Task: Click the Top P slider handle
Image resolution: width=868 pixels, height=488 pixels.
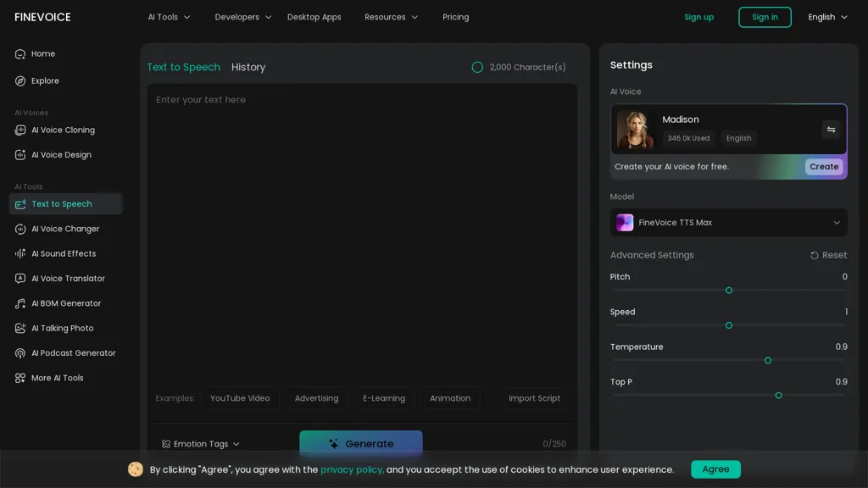Action: (x=778, y=396)
